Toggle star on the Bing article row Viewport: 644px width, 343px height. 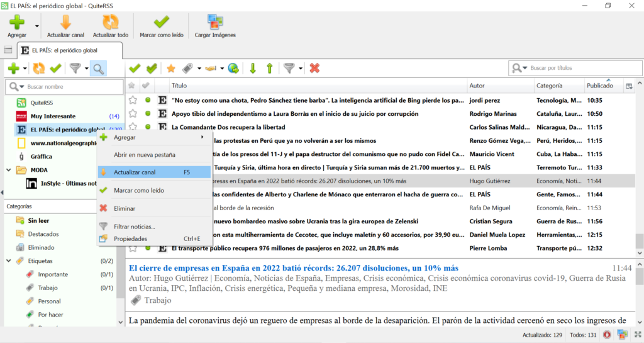[x=133, y=100]
